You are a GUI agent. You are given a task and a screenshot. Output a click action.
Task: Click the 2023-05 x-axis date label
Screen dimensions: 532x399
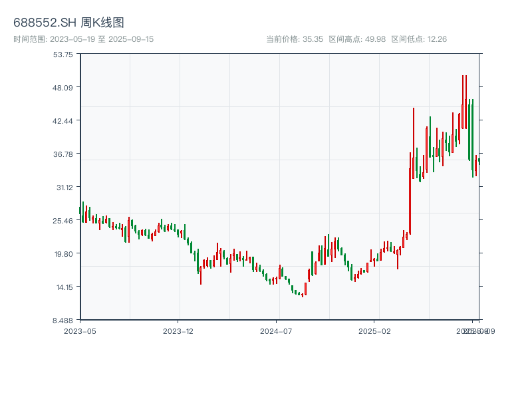pos(80,331)
